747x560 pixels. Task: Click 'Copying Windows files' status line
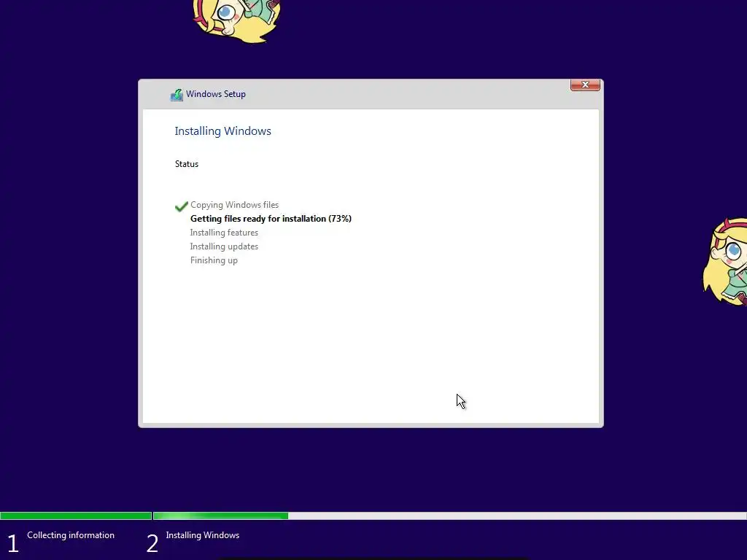[x=234, y=205]
